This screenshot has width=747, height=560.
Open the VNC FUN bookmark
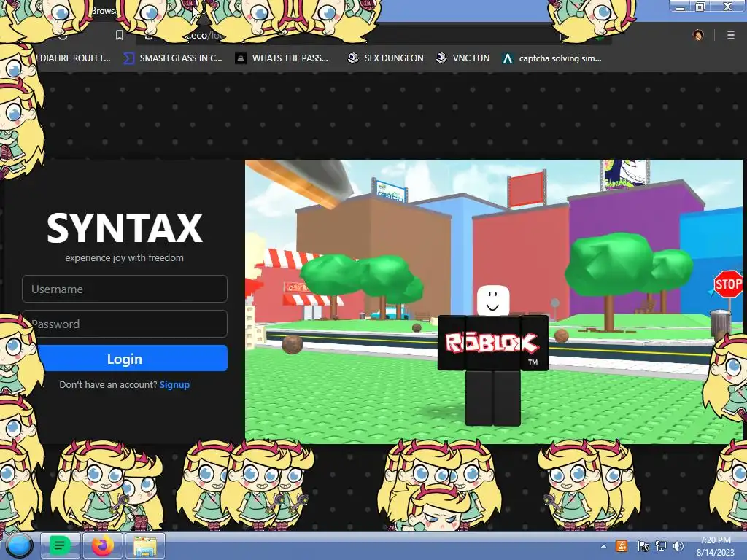[463, 58]
